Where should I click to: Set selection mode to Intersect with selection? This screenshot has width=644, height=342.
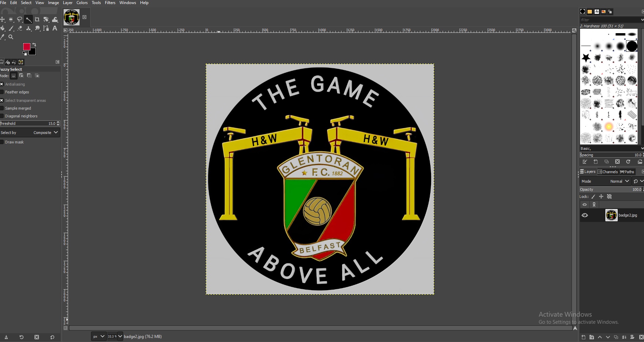(37, 75)
